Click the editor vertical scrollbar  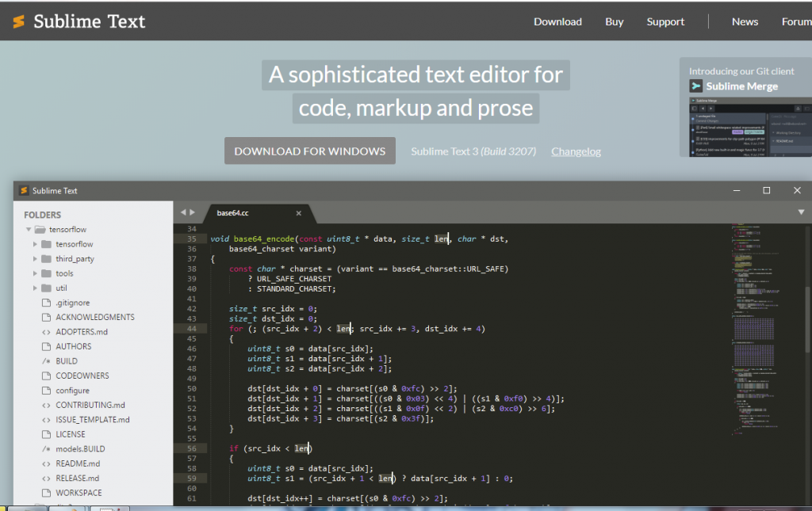[807, 318]
